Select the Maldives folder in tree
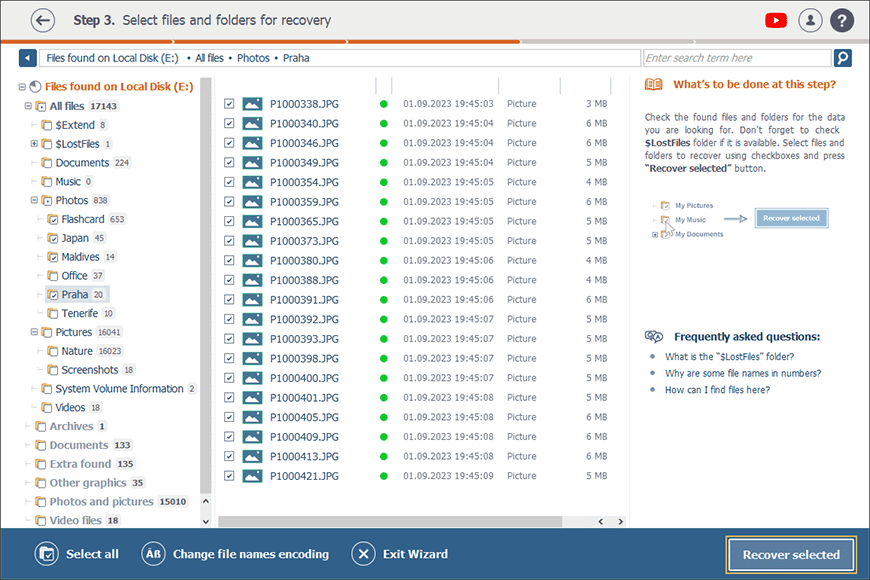 coord(80,257)
